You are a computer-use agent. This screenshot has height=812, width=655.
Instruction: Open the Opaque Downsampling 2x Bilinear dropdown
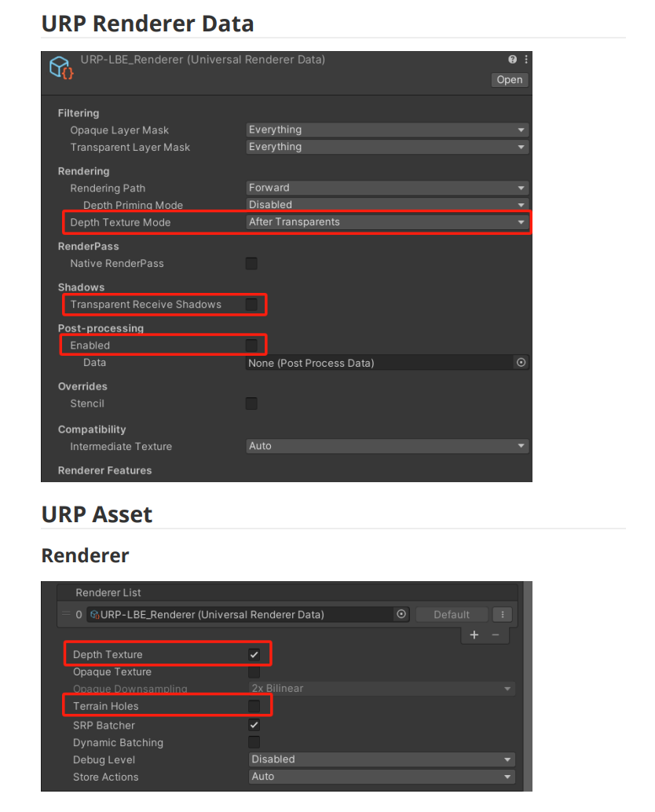point(382,688)
